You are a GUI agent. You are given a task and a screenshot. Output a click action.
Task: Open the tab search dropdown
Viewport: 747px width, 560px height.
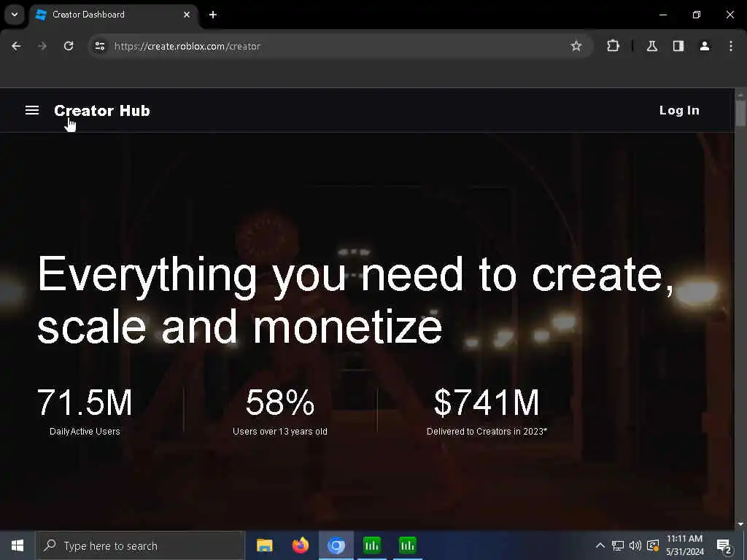click(x=15, y=15)
